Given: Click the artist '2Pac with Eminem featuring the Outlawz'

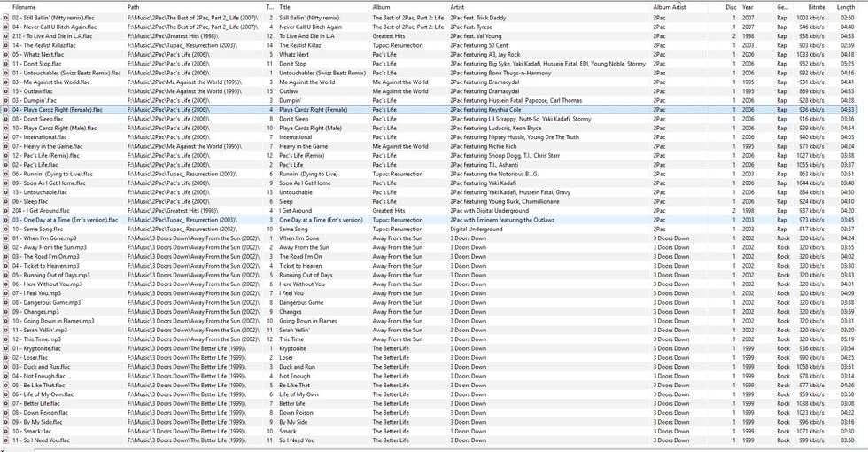Looking at the screenshot, I should [x=502, y=220].
